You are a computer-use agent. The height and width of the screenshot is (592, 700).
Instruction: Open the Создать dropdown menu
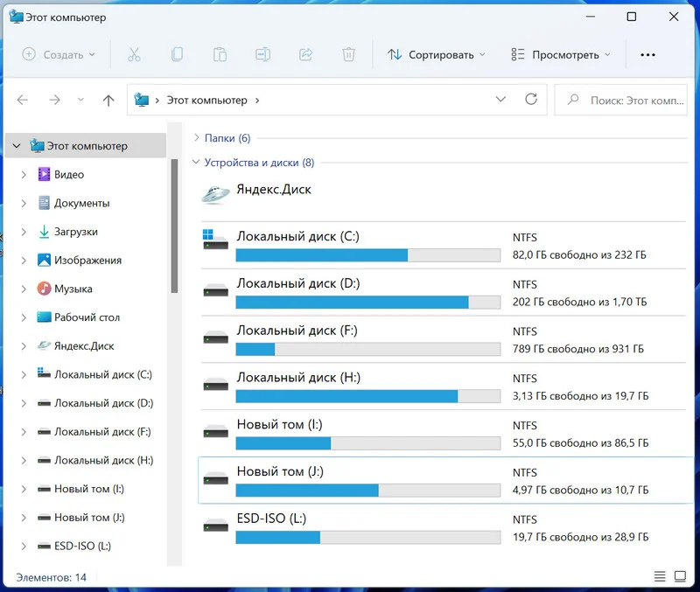tap(59, 54)
